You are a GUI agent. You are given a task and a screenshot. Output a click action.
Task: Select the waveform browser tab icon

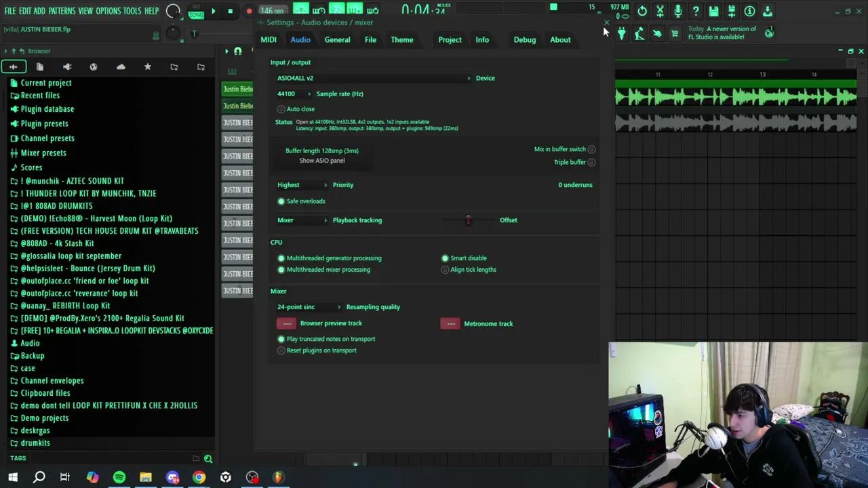[x=13, y=66]
